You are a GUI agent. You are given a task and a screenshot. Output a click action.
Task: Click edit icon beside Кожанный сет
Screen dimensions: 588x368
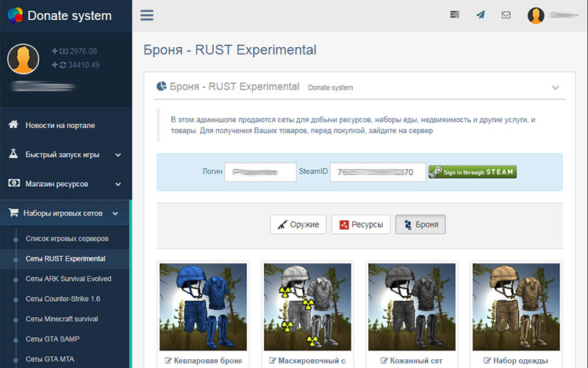(x=384, y=361)
